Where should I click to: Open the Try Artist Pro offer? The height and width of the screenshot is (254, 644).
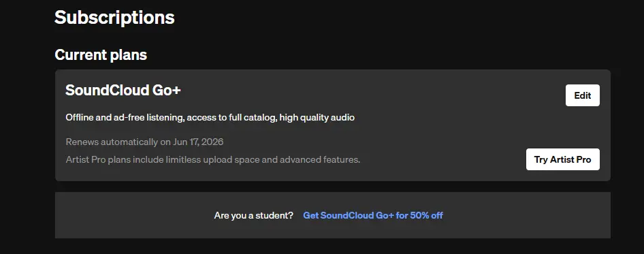[x=563, y=159]
